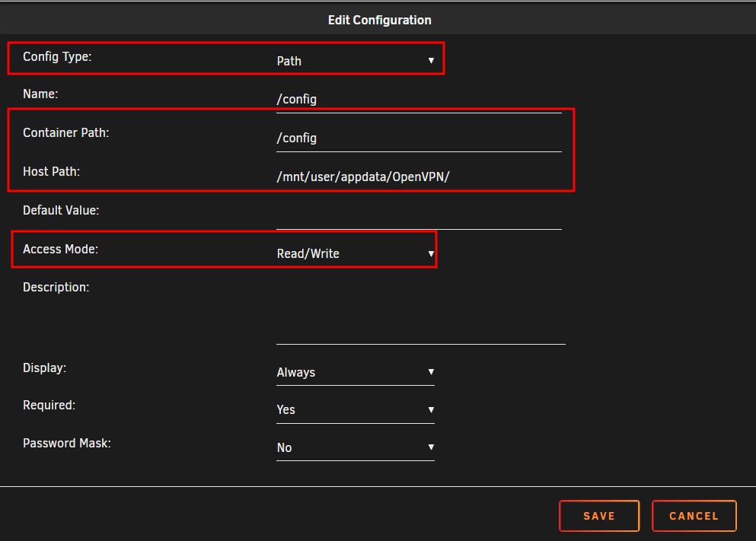Open the Password Mask dropdown
Image resolution: width=756 pixels, height=541 pixels.
click(356, 447)
